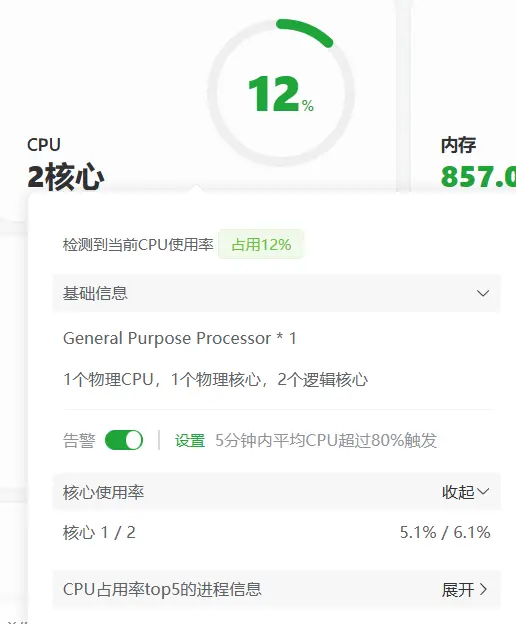Click the right arrow icon beside 展开

[x=483, y=589]
